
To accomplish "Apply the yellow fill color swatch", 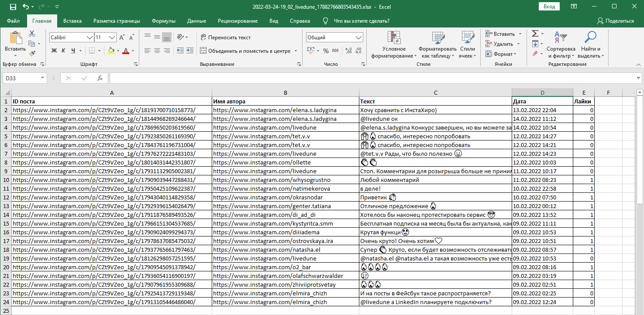I will [111, 51].
